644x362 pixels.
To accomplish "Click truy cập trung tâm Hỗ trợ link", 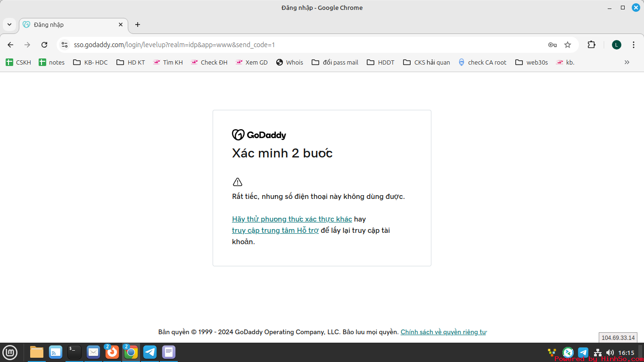I will [275, 230].
